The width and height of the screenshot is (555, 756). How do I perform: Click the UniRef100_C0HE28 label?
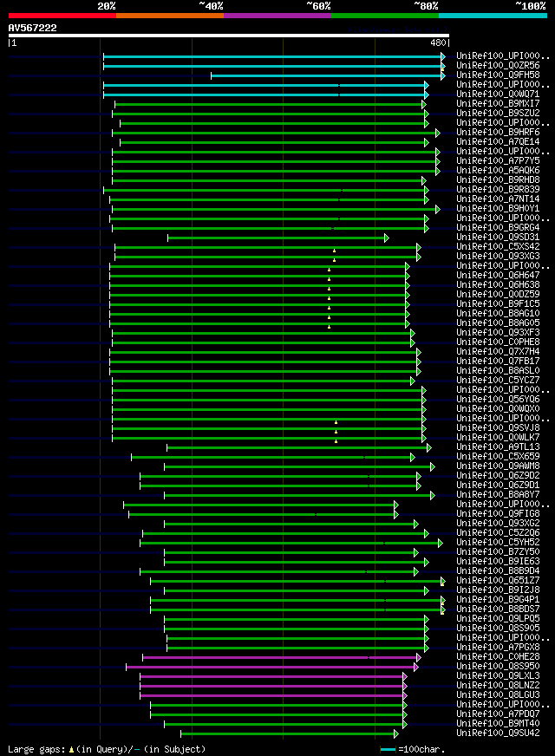point(498,656)
